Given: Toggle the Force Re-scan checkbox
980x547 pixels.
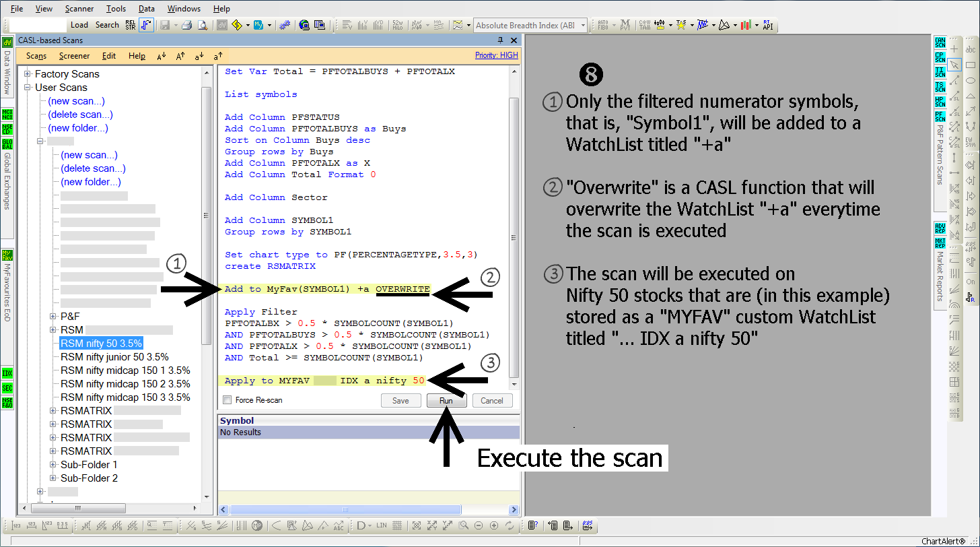Looking at the screenshot, I should pos(227,400).
